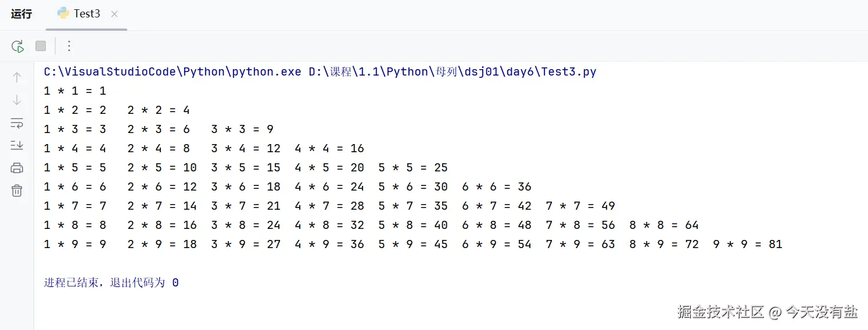Click the 进程已结束 exit code message

coord(111,283)
